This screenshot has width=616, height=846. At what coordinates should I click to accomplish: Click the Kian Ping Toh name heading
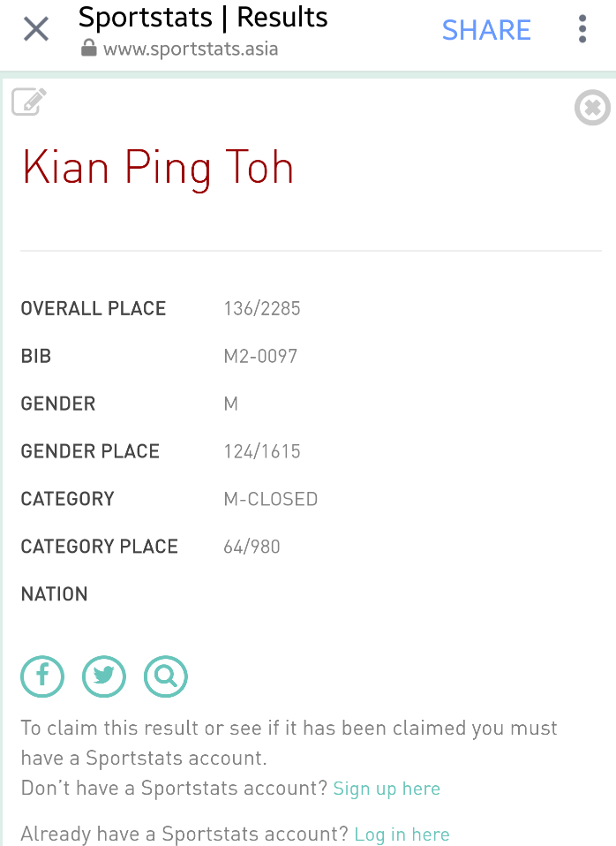[157, 168]
